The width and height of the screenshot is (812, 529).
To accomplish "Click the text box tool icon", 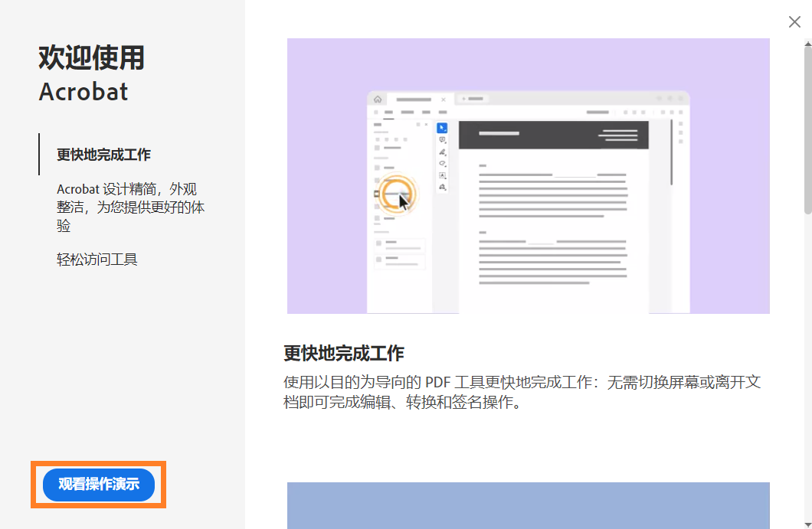I will (x=443, y=175).
